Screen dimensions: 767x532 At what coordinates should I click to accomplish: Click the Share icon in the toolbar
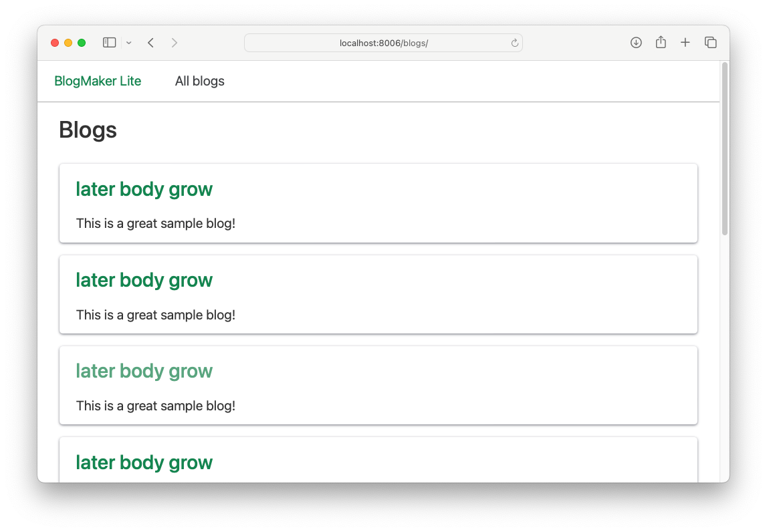(661, 42)
